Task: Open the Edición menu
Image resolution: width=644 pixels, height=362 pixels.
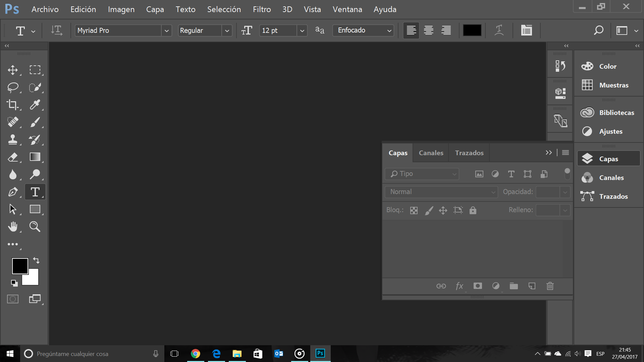Action: [83, 9]
